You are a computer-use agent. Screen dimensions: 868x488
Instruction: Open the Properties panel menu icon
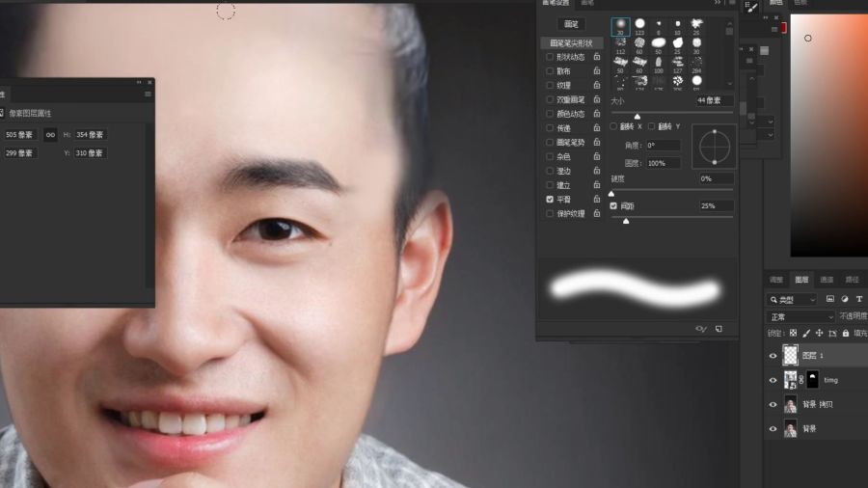tap(148, 94)
